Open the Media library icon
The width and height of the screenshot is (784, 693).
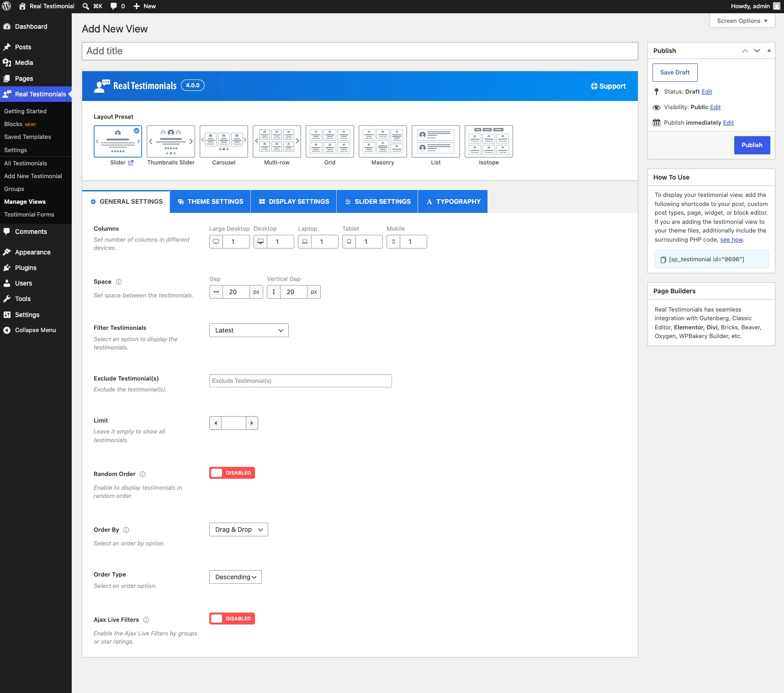7,63
